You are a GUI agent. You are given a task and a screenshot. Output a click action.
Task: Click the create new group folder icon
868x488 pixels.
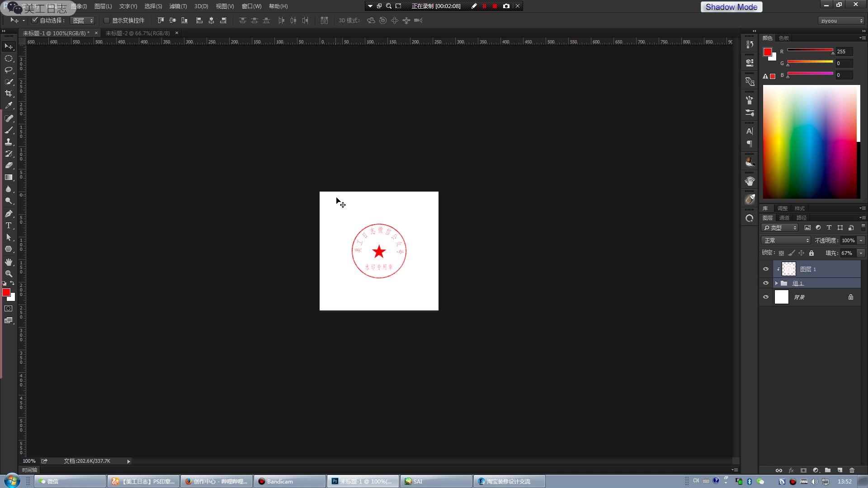point(828,470)
